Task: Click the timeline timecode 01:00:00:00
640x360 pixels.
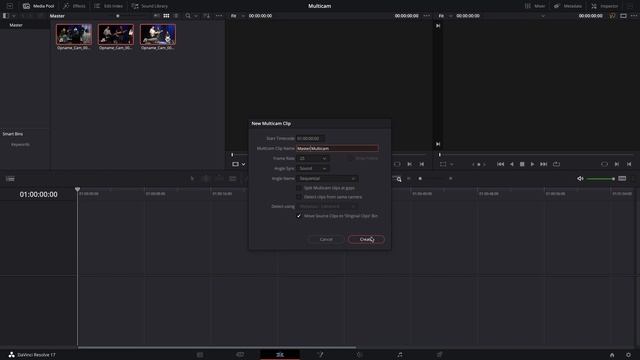Action: [x=38, y=195]
